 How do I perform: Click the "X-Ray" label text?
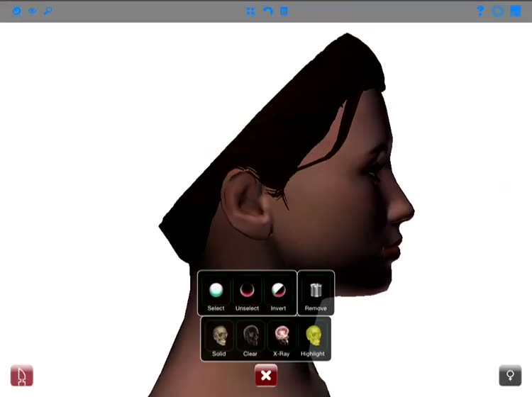282,354
